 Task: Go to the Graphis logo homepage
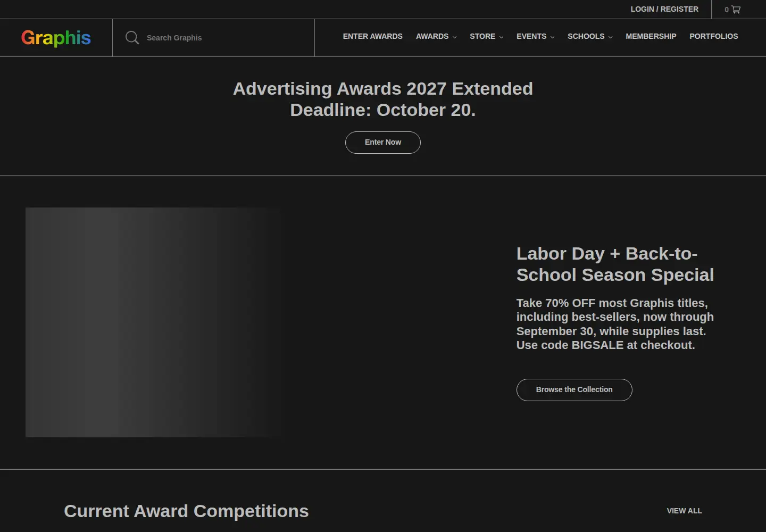pyautogui.click(x=56, y=38)
